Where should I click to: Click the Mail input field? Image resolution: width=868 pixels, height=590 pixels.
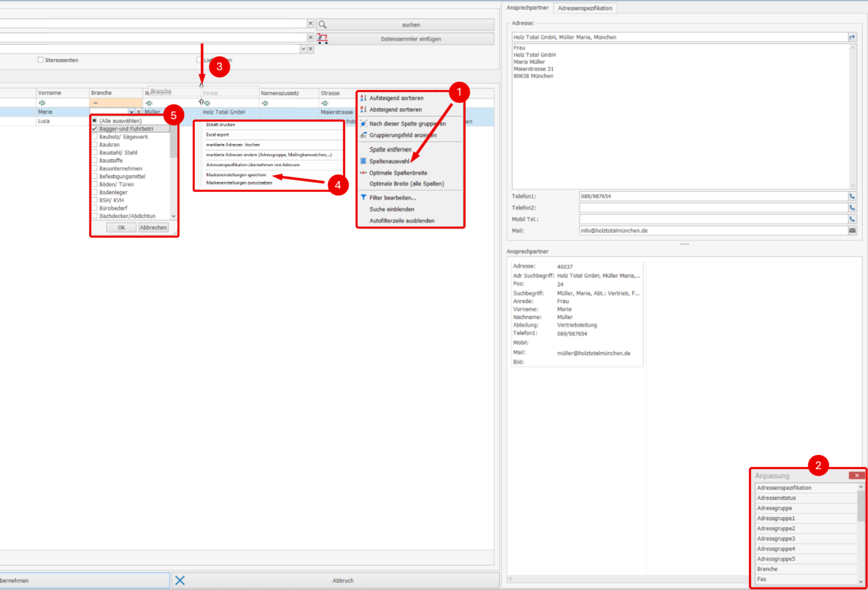click(713, 231)
